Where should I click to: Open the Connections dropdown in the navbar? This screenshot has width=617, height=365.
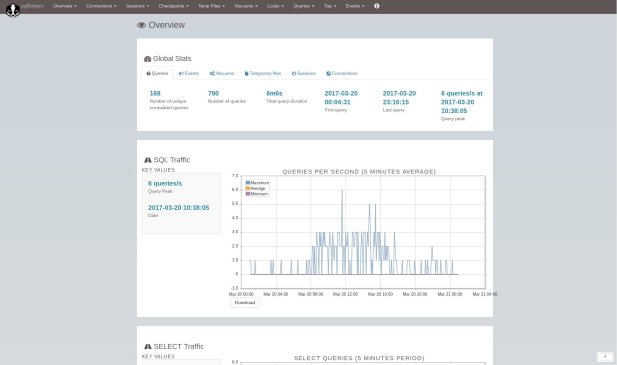101,6
